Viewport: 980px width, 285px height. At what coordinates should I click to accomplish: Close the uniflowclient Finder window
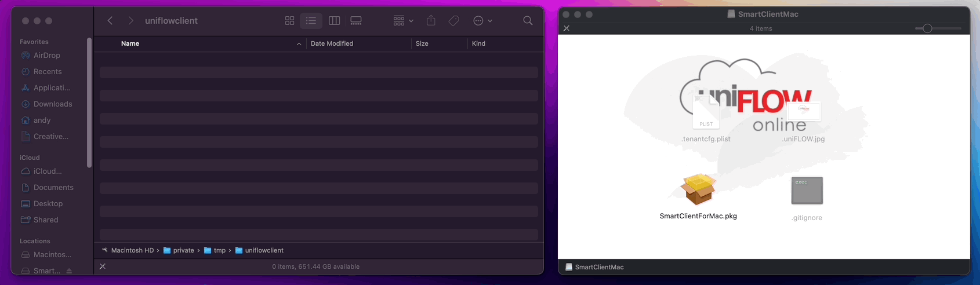pyautogui.click(x=26, y=21)
